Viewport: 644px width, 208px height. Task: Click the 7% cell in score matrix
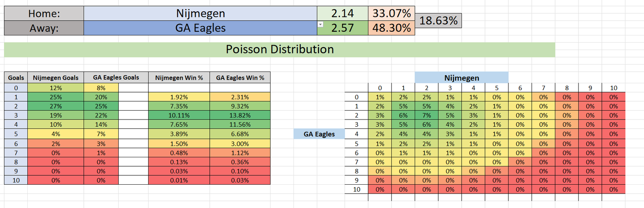click(x=427, y=115)
